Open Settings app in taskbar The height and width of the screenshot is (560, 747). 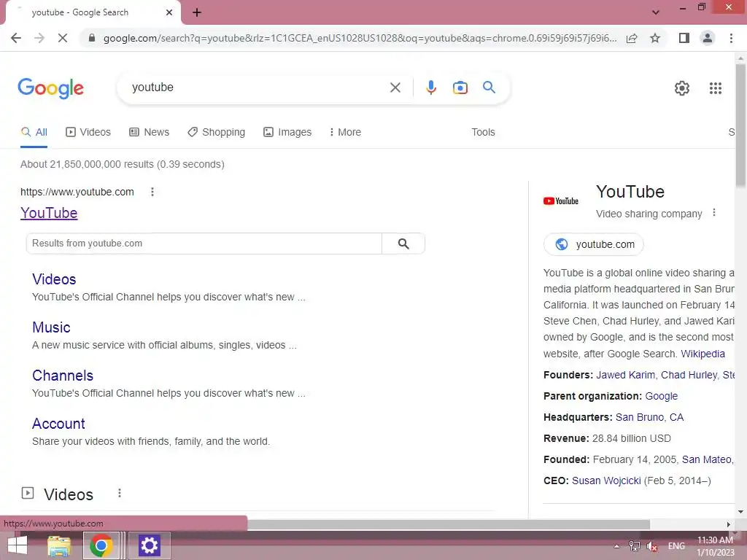149,545
